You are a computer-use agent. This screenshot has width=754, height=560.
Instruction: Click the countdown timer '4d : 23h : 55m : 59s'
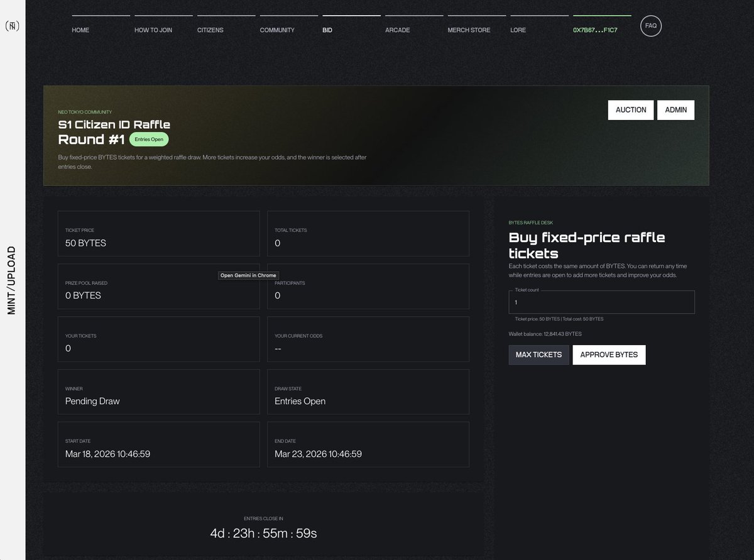263,534
